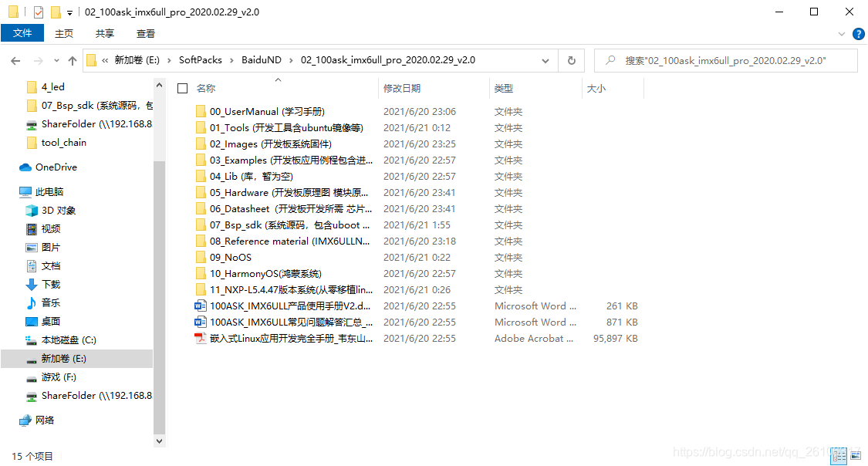This screenshot has height=466, width=868.
Task: Open 下载 downloads icon in sidebar
Action: click(32, 285)
